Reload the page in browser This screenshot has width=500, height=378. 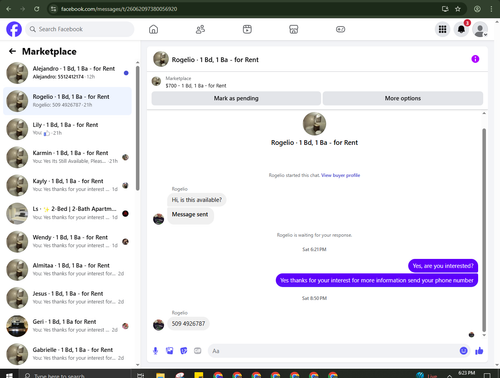pos(37,9)
